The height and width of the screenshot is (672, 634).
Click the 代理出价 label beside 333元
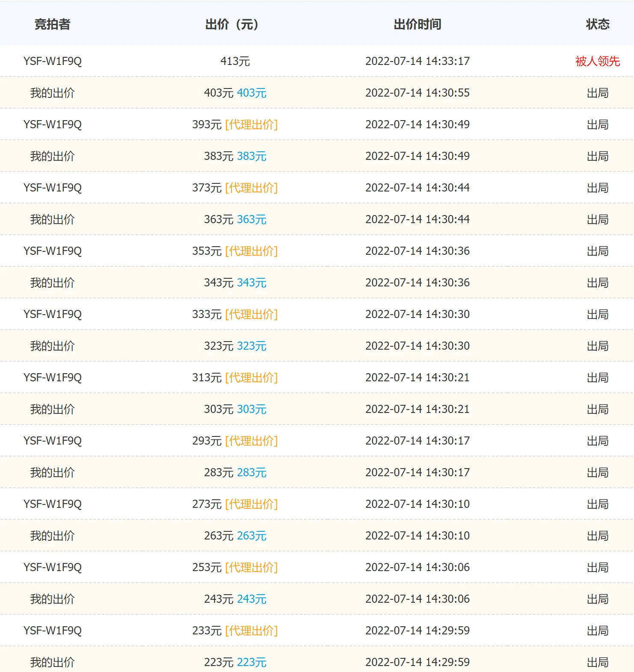coord(252,314)
